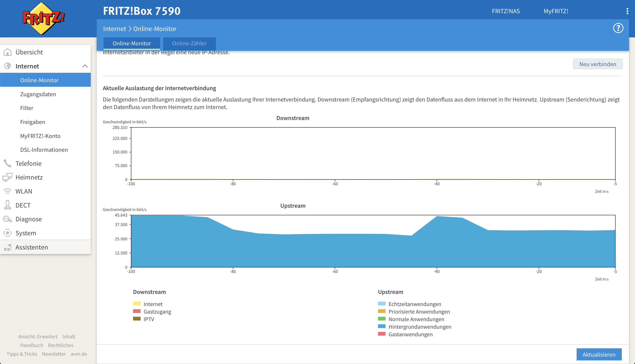
Task: Click the Downstream chart area
Action: (x=373, y=153)
